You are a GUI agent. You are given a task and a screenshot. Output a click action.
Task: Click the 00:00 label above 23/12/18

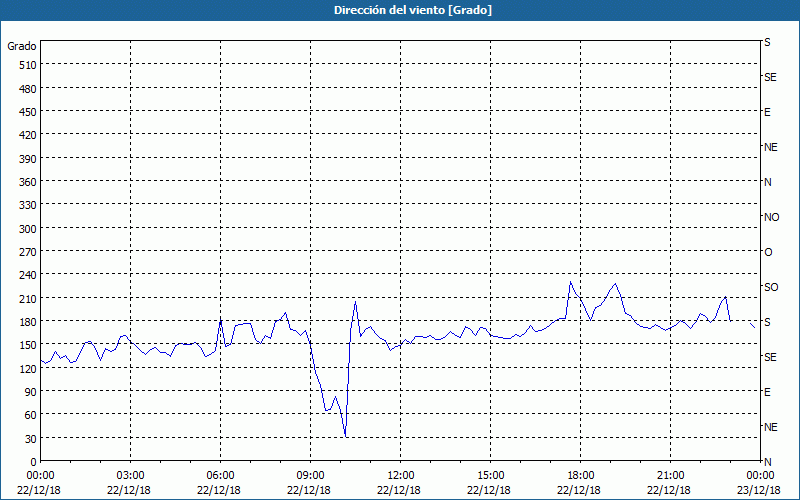tap(760, 476)
